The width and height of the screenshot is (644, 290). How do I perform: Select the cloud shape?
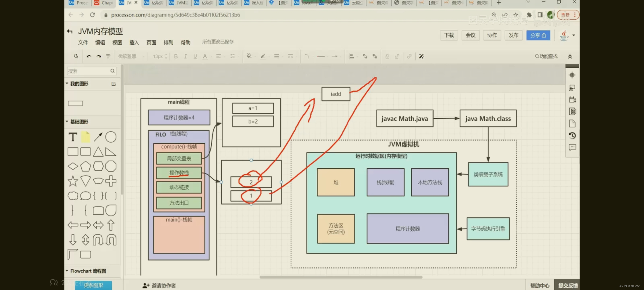pyautogui.click(x=73, y=196)
